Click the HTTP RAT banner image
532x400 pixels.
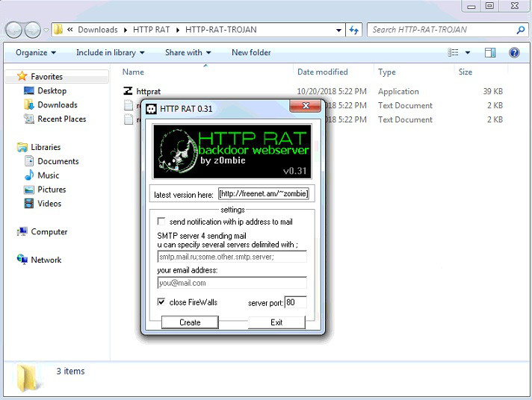pyautogui.click(x=232, y=151)
